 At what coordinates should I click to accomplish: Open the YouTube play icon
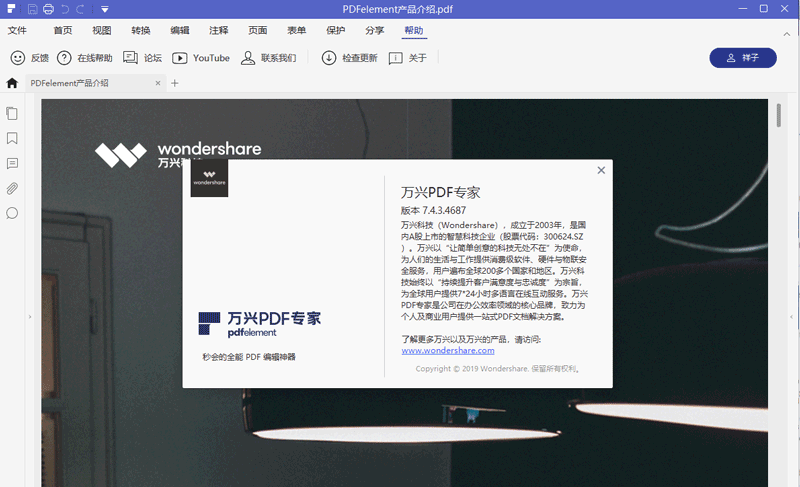180,58
